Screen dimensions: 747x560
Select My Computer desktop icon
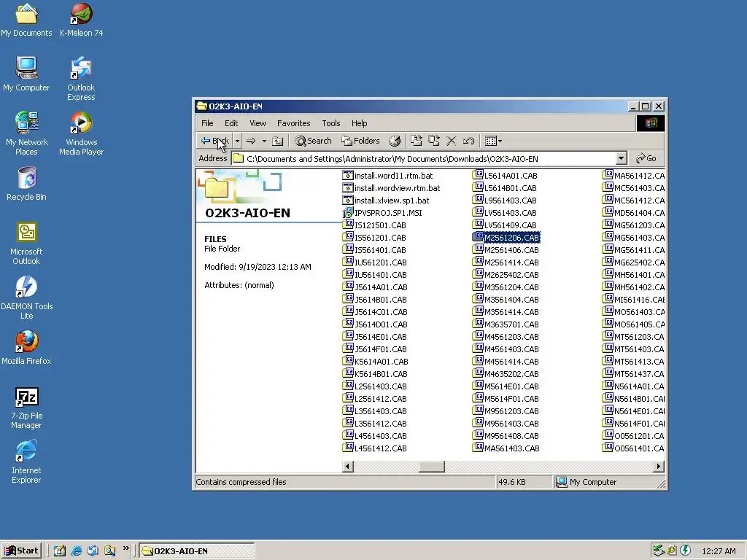pos(26,74)
